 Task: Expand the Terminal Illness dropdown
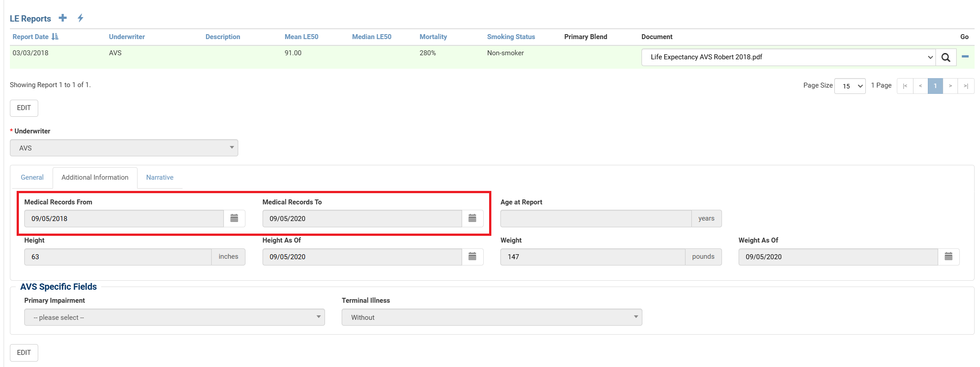491,317
